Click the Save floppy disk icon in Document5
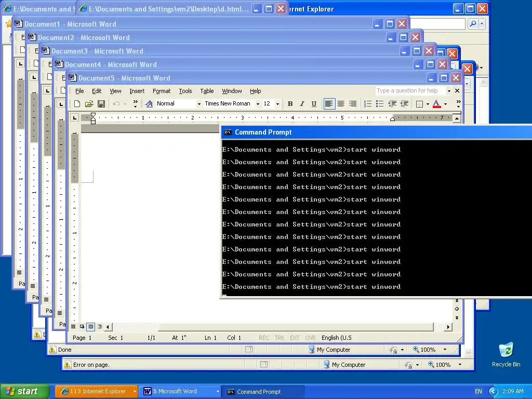This screenshot has width=532, height=399. tap(101, 104)
